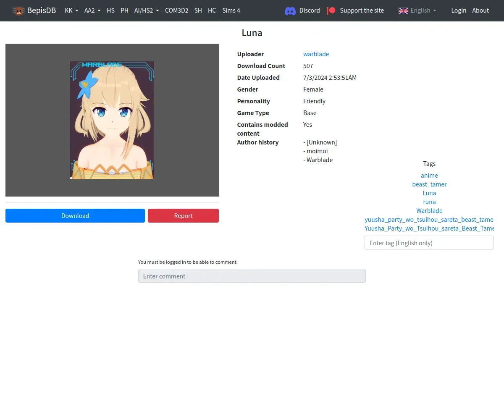Click the Female gender value
Screen dimensions: 504x420
[313, 89]
